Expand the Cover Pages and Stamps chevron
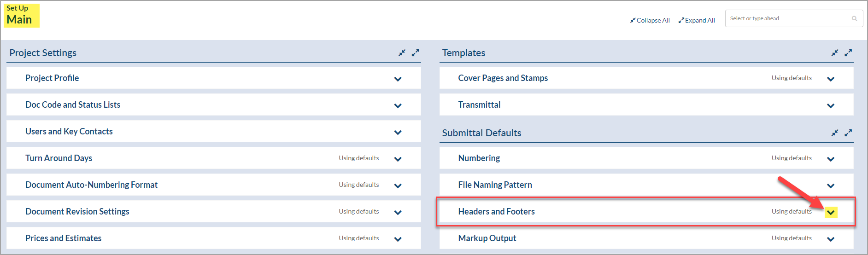868x255 pixels. [831, 79]
